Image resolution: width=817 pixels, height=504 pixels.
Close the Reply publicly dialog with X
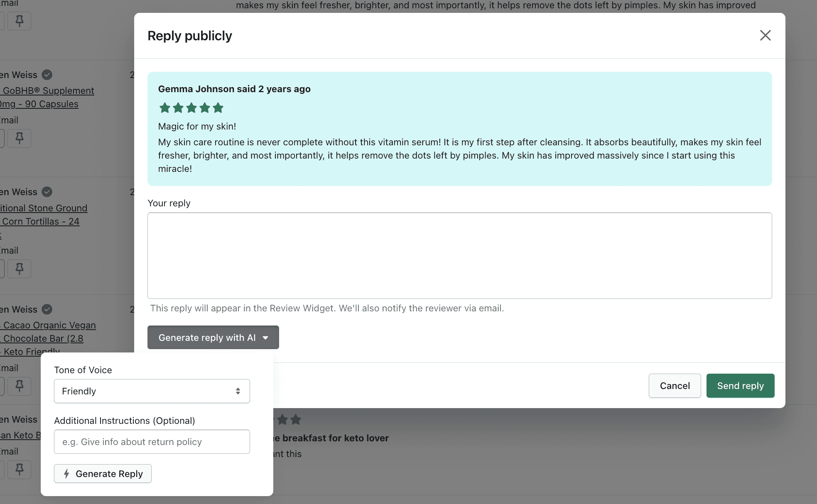coord(765,35)
